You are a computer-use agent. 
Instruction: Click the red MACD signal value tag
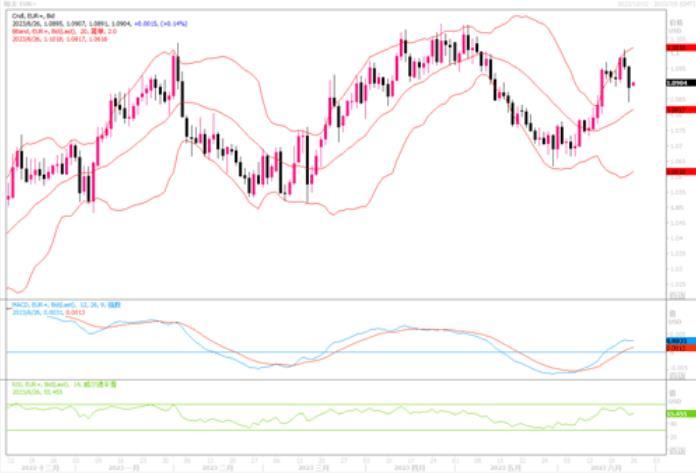[677, 348]
